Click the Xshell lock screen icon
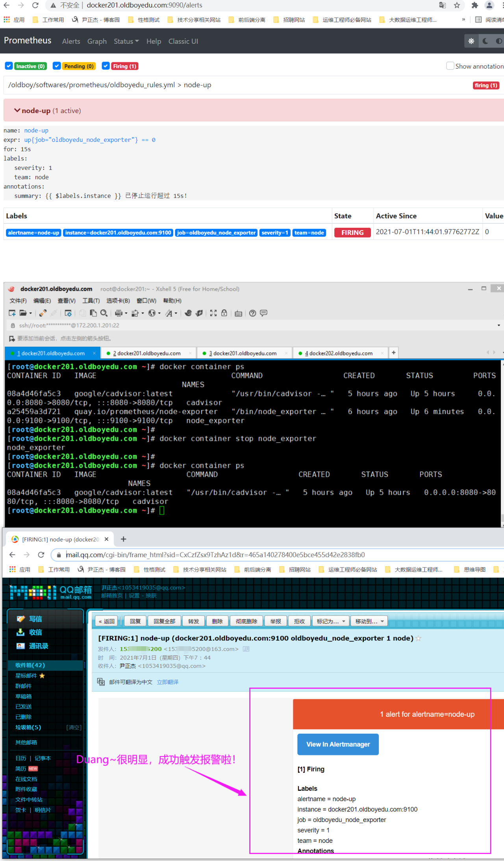The height and width of the screenshot is (861, 504). (224, 313)
